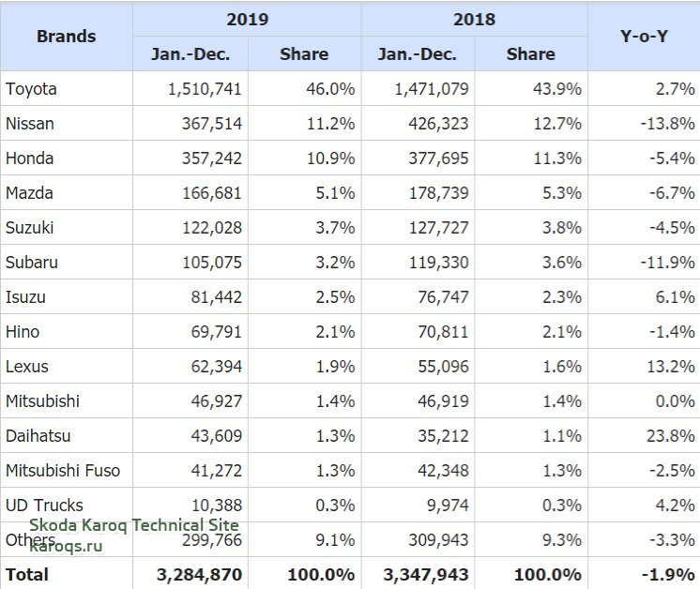Click the Y-o-Y column header
Viewport: 700px width, 589px height.
tap(644, 37)
